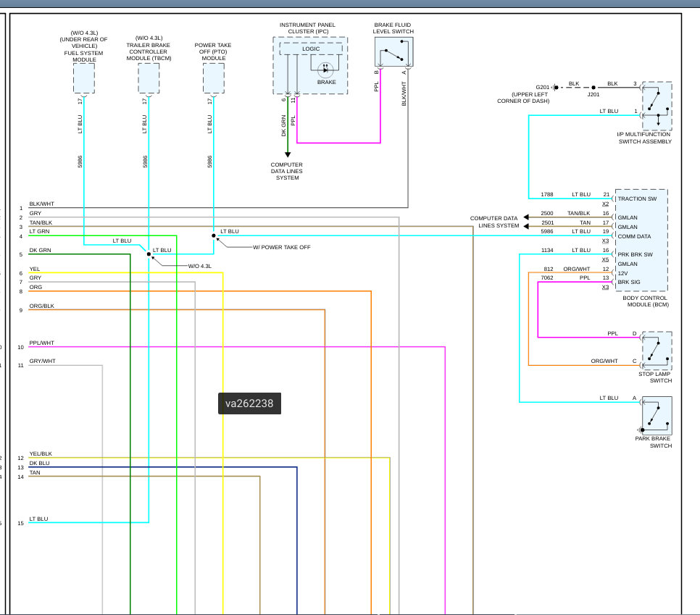This screenshot has height=615, width=700.
Task: Select the Stop Lamp Switch symbol
Action: [x=657, y=350]
